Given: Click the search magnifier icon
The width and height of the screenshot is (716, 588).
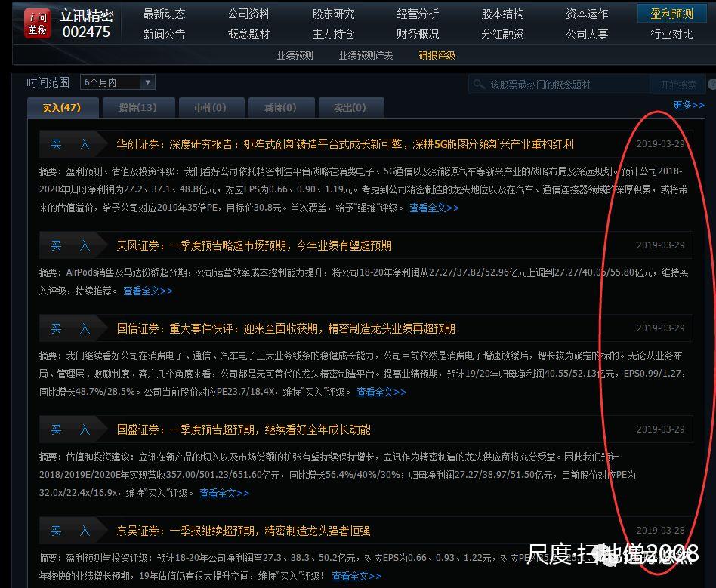Looking at the screenshot, I should click(x=479, y=85).
